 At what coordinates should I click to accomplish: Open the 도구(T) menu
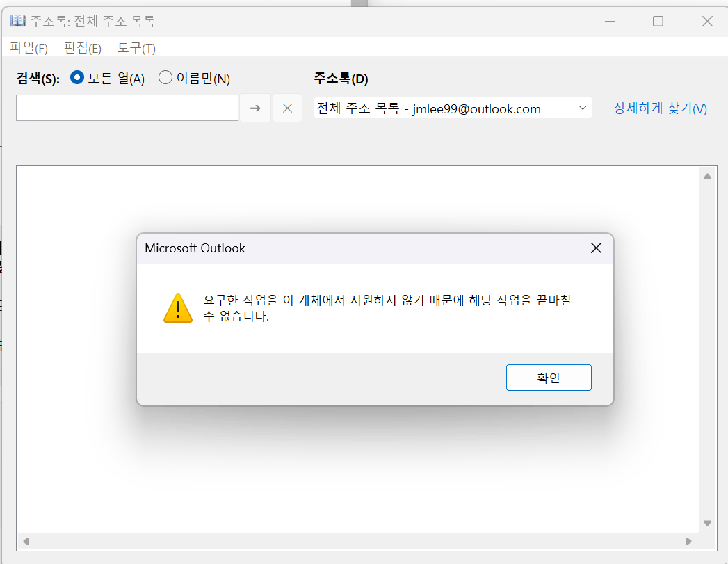point(136,48)
